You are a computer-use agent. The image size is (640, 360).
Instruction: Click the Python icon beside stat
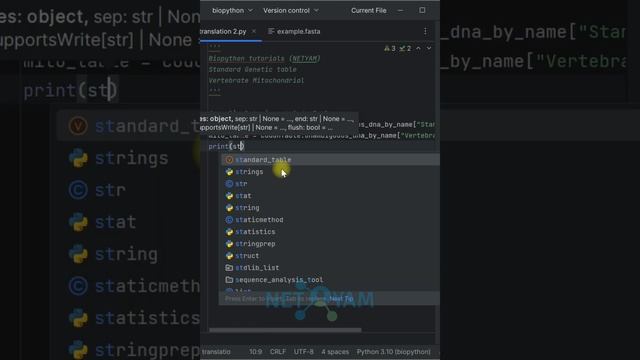coord(229,196)
